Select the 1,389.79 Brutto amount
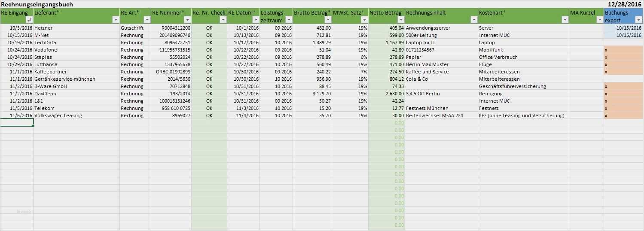Viewport: 644px width, 231px height. 312,43
